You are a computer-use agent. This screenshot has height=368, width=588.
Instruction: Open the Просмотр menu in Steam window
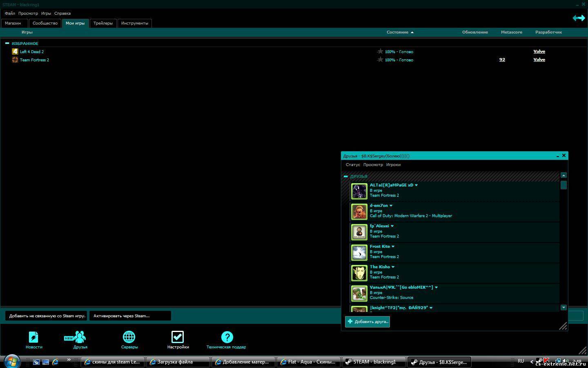(28, 13)
